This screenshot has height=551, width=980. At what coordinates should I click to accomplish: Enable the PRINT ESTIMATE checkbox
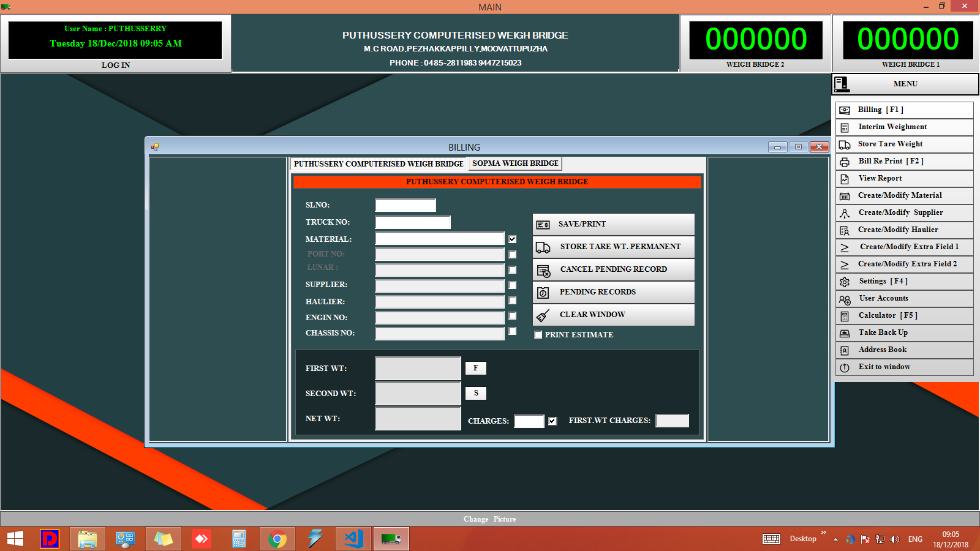coord(538,335)
